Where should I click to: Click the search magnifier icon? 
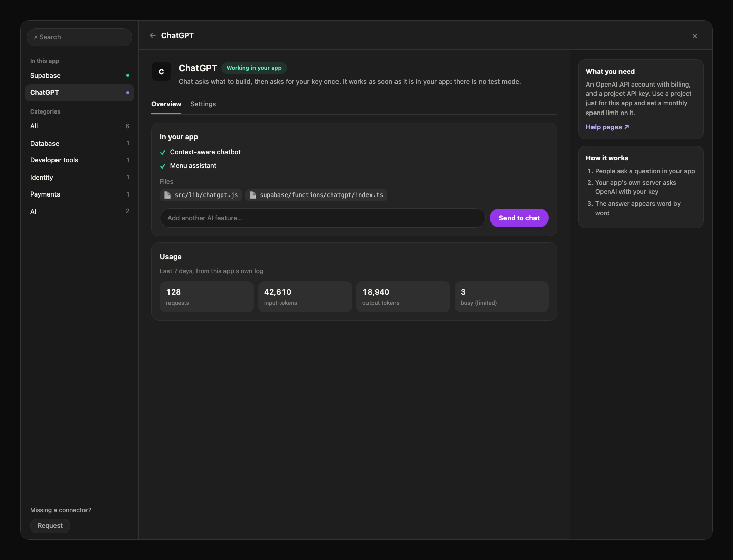click(x=36, y=37)
